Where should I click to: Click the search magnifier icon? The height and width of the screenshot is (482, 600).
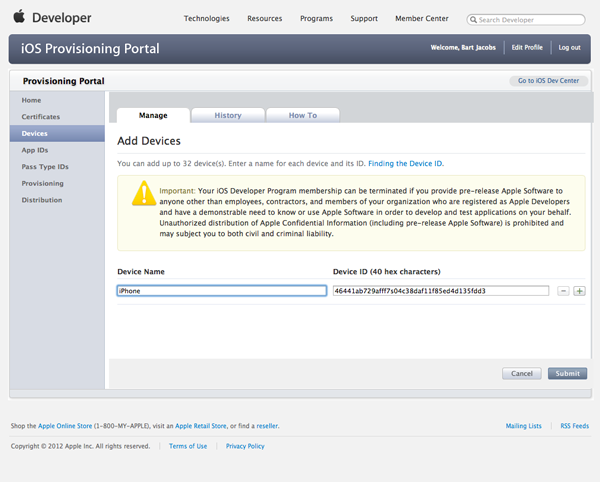[473, 20]
